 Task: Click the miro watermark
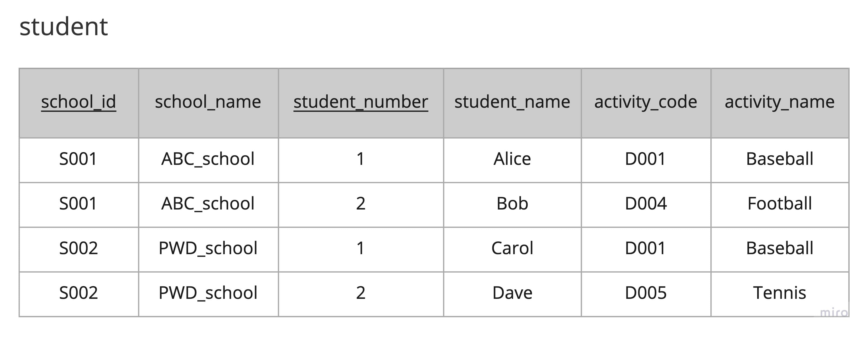[x=834, y=313]
